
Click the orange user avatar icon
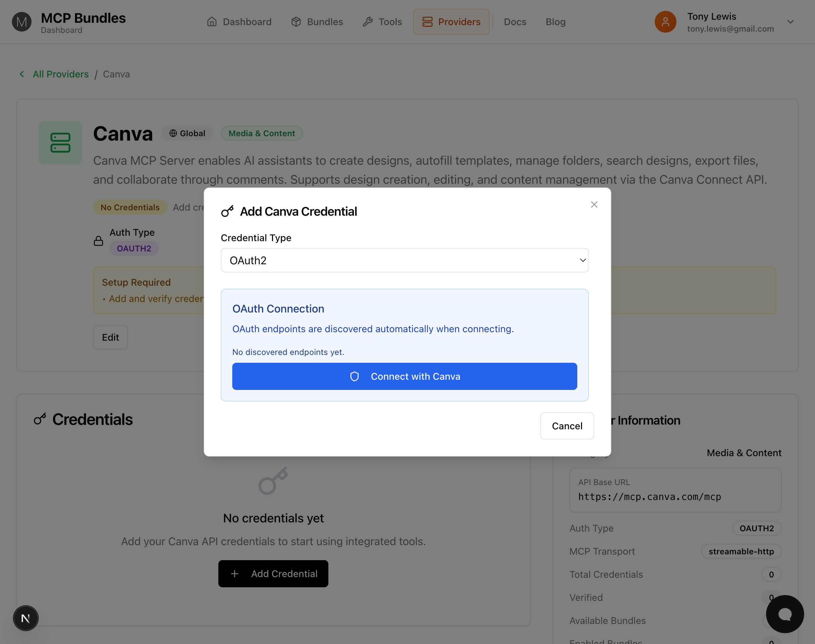665,22
